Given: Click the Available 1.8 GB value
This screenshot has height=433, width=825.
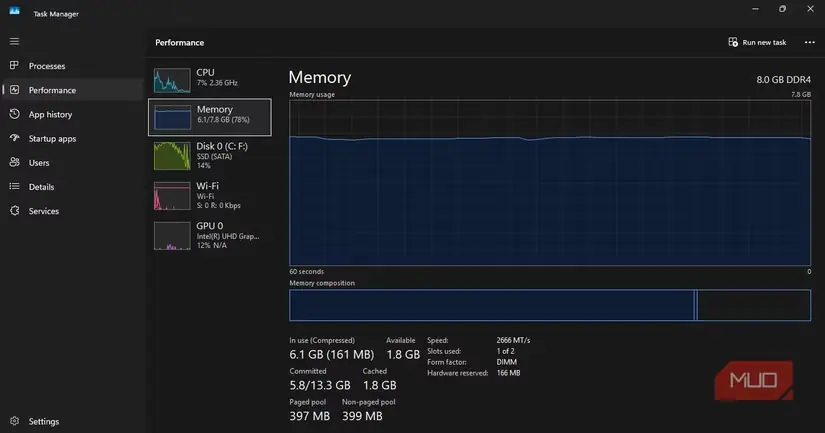Looking at the screenshot, I should 403,355.
